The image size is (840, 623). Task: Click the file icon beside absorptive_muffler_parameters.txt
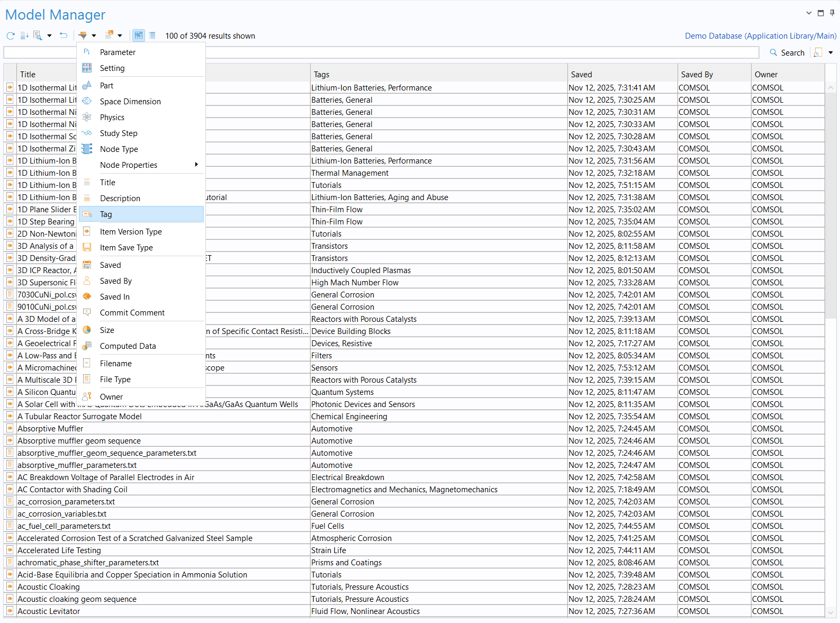[x=10, y=465]
